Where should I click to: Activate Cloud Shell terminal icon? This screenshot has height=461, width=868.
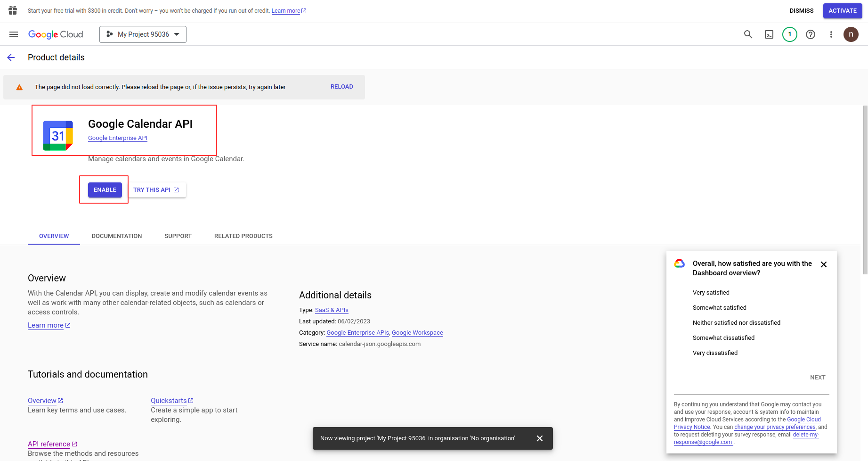click(769, 34)
